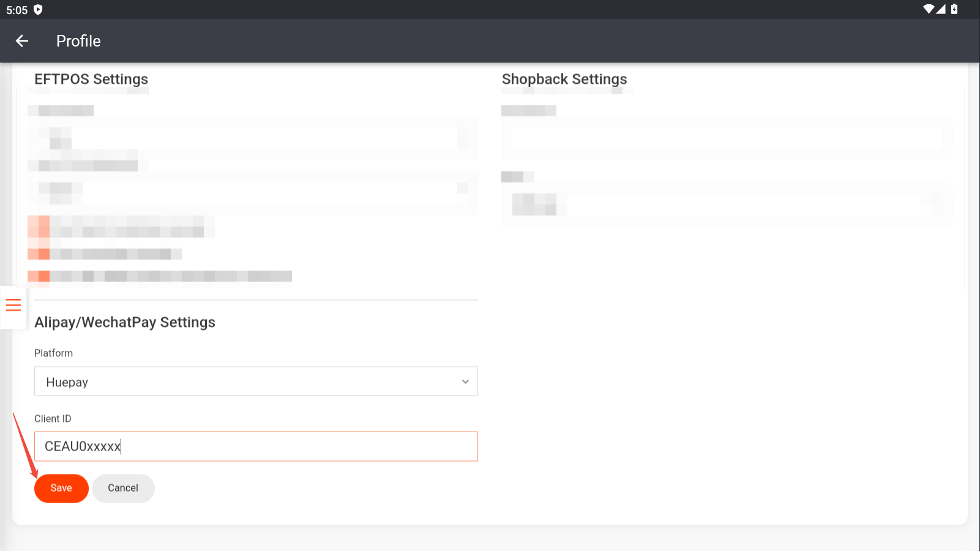Tap the Wi-Fi status icon
Viewport: 980px width, 551px height.
(x=929, y=9)
